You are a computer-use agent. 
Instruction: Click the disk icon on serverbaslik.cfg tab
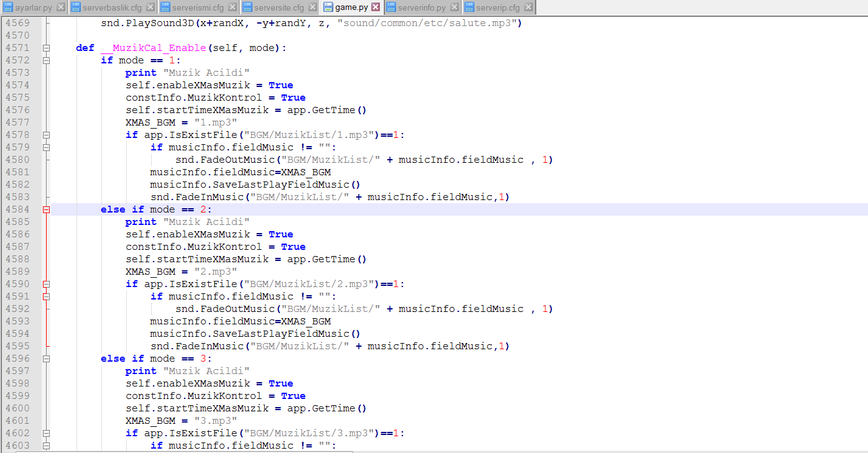tap(75, 7)
